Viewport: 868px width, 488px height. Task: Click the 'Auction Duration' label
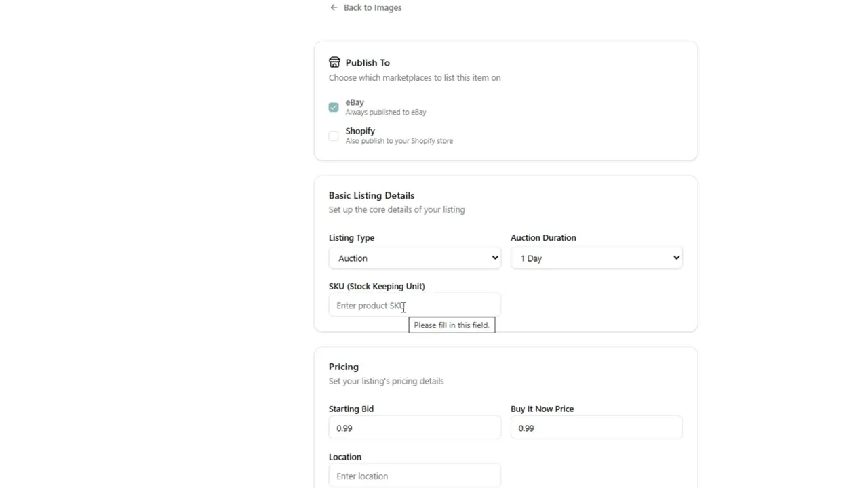point(543,238)
